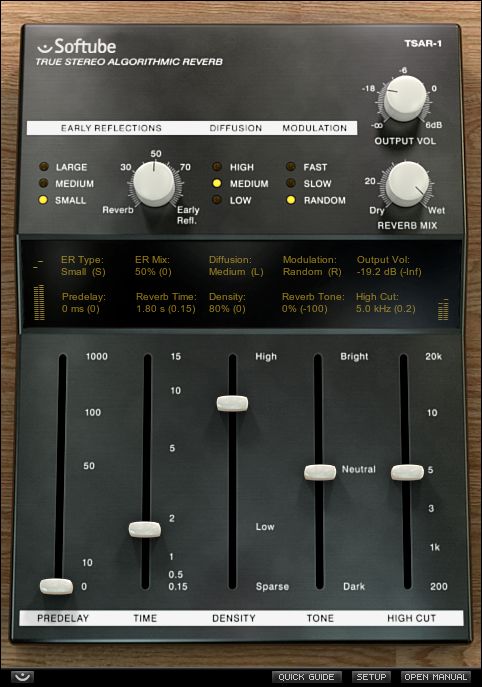Select the LARGE early reflections LED
The height and width of the screenshot is (687, 482).
44,166
